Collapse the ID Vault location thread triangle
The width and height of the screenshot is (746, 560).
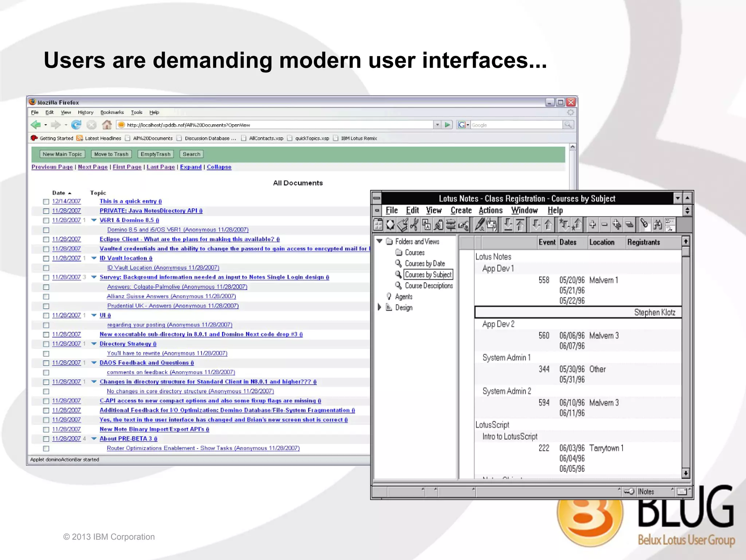(94, 258)
